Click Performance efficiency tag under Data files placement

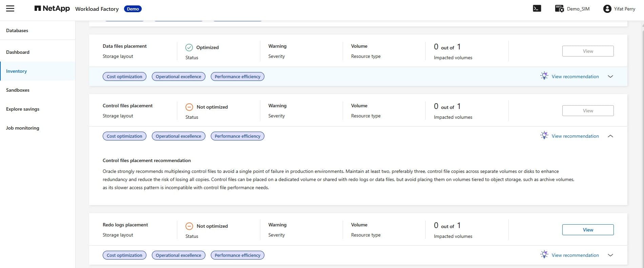[x=237, y=76]
